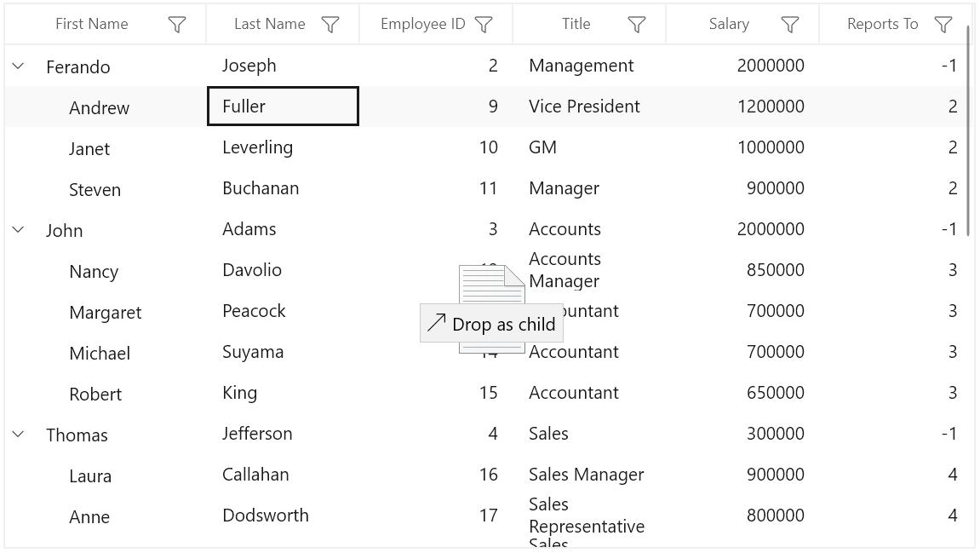
Task: Collapse the Ferando parent row
Action: tap(18, 66)
